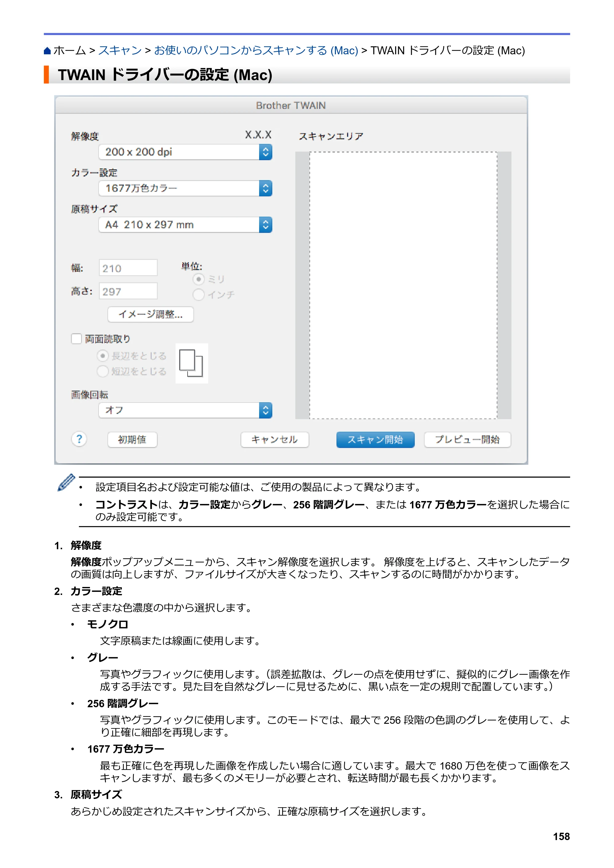Image resolution: width=614 pixels, height=868 pixels.
Task: Open the カラー設定 1677万色カラー dropdown
Action: tap(185, 188)
